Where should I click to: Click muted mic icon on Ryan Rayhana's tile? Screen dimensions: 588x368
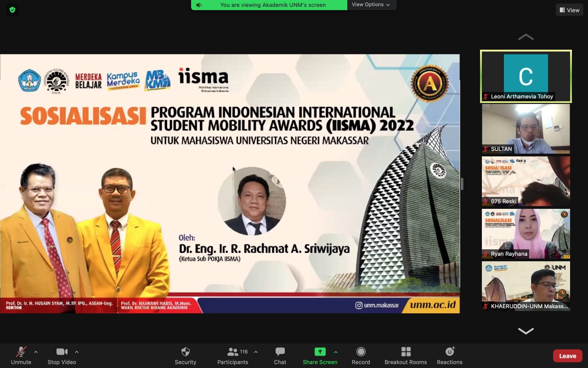486,254
